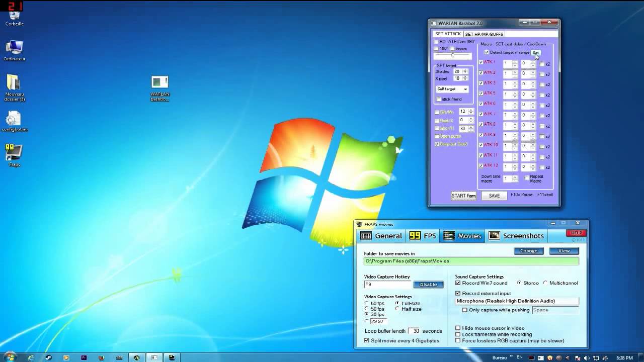Uncheck Split movie every 4 Gigabytes
Screen dimensions: 644x362
tap(366, 341)
